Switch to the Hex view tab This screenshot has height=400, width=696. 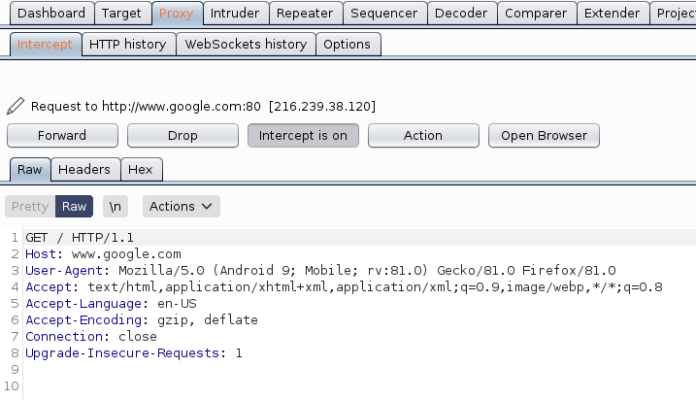140,170
